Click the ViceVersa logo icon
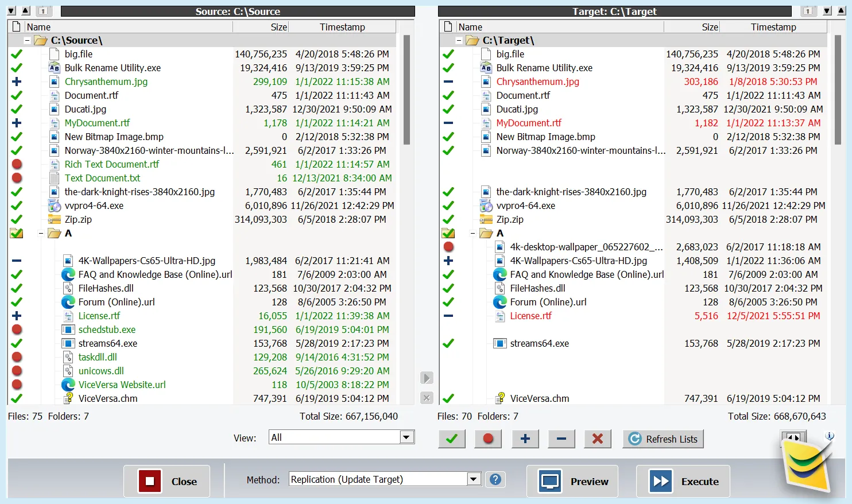Viewport: 852px width, 504px height. click(808, 466)
